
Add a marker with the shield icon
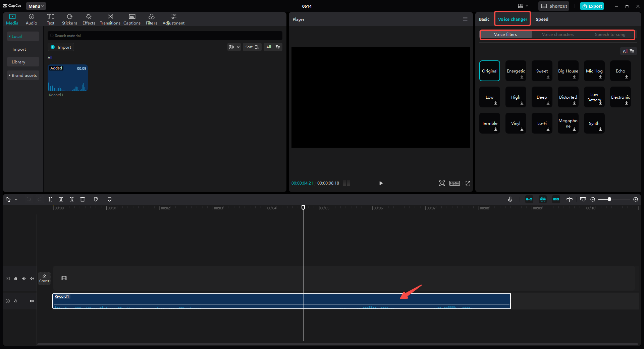(109, 199)
